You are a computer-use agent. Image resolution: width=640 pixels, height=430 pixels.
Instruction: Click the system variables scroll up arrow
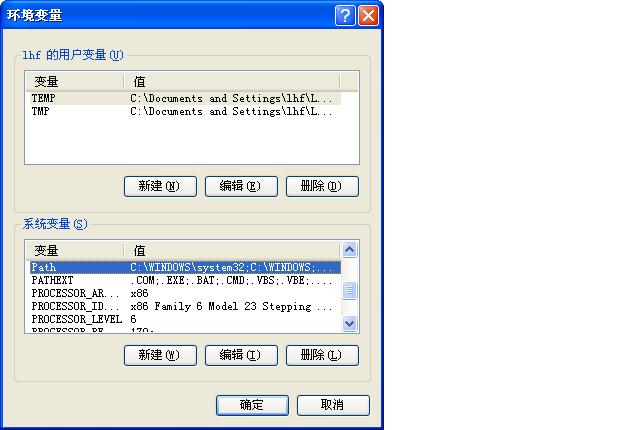349,249
